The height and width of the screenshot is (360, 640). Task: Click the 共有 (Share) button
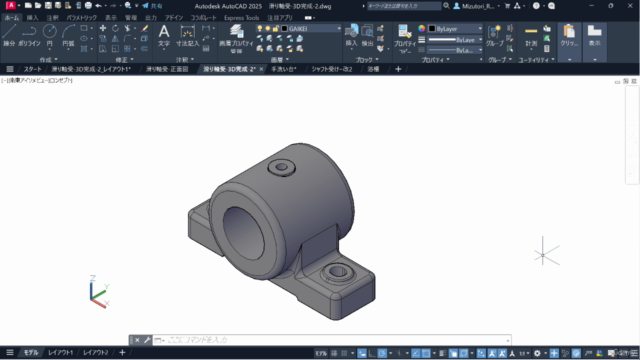coord(152,6)
